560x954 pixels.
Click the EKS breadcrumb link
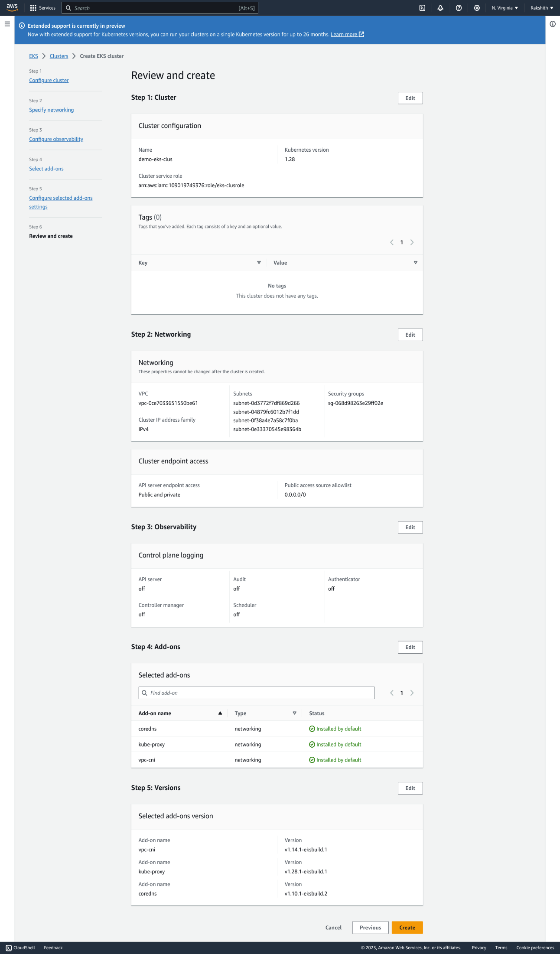(x=33, y=56)
